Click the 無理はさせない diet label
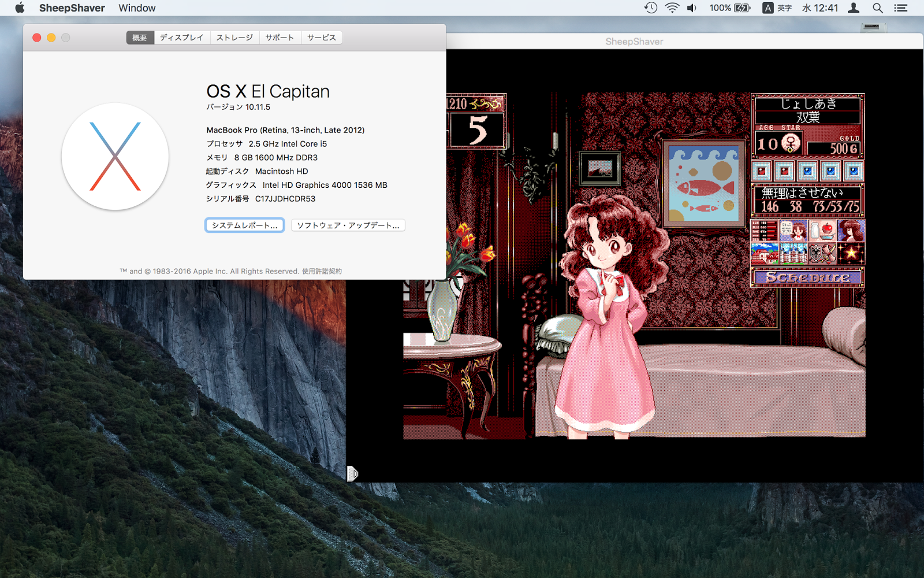This screenshot has width=924, height=578. point(802,192)
